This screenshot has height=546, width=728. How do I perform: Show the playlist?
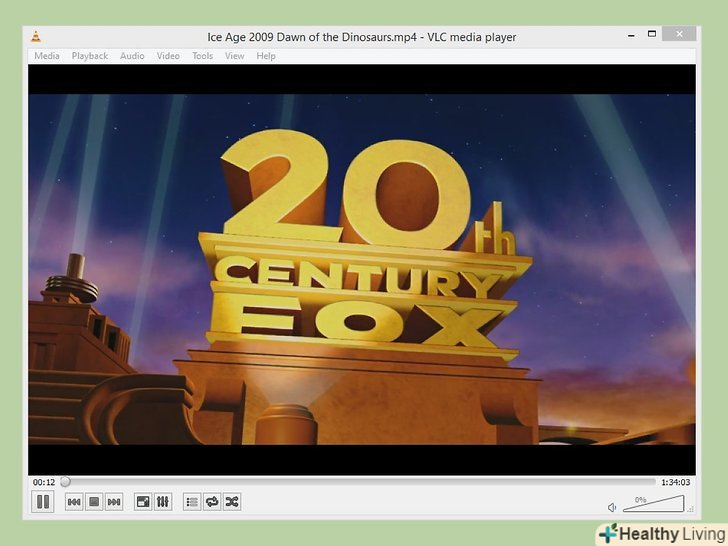192,502
